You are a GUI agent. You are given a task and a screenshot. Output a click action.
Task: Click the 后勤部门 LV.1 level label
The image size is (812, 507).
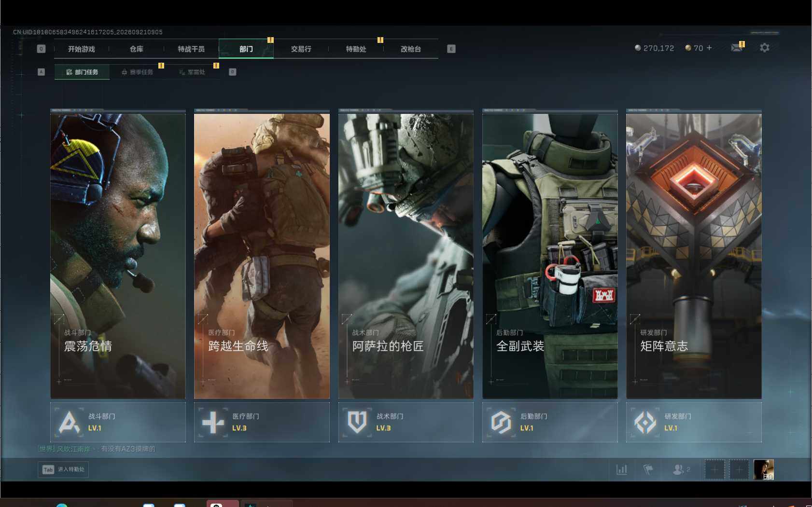click(x=527, y=428)
